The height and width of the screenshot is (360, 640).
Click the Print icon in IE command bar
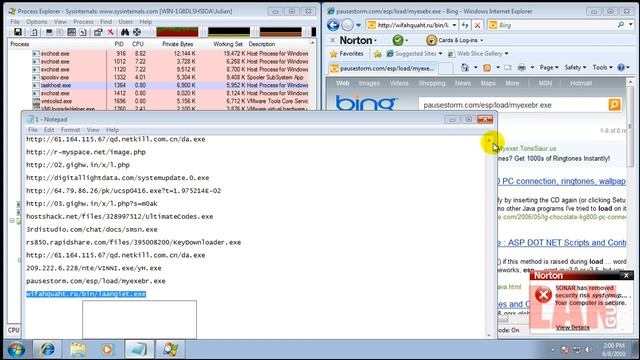coord(522,67)
